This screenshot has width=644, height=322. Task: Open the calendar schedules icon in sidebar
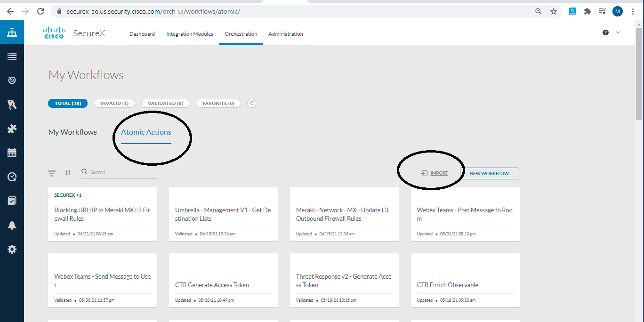pos(12,153)
